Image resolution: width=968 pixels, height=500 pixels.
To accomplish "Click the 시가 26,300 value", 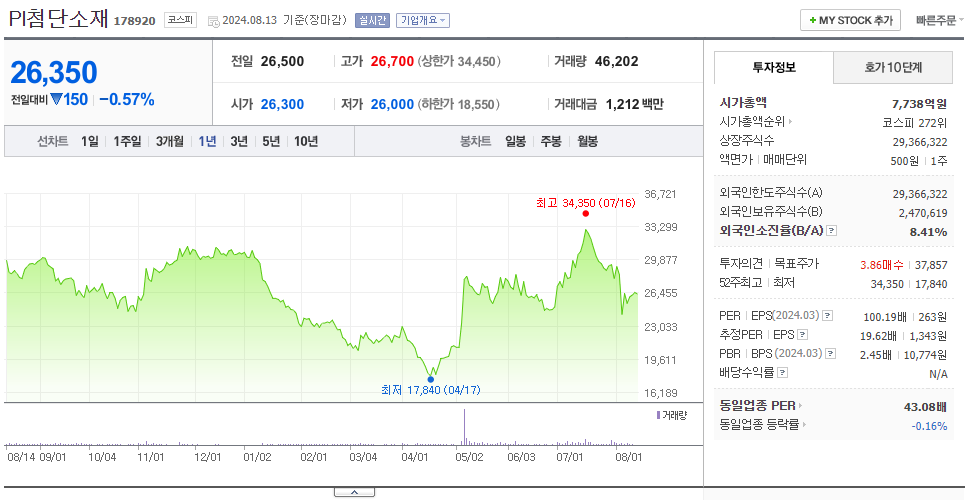I will coord(282,105).
